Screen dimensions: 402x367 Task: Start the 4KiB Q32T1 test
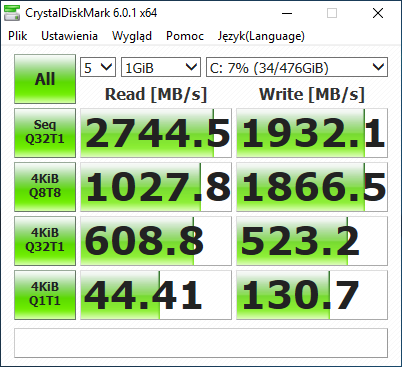click(45, 241)
